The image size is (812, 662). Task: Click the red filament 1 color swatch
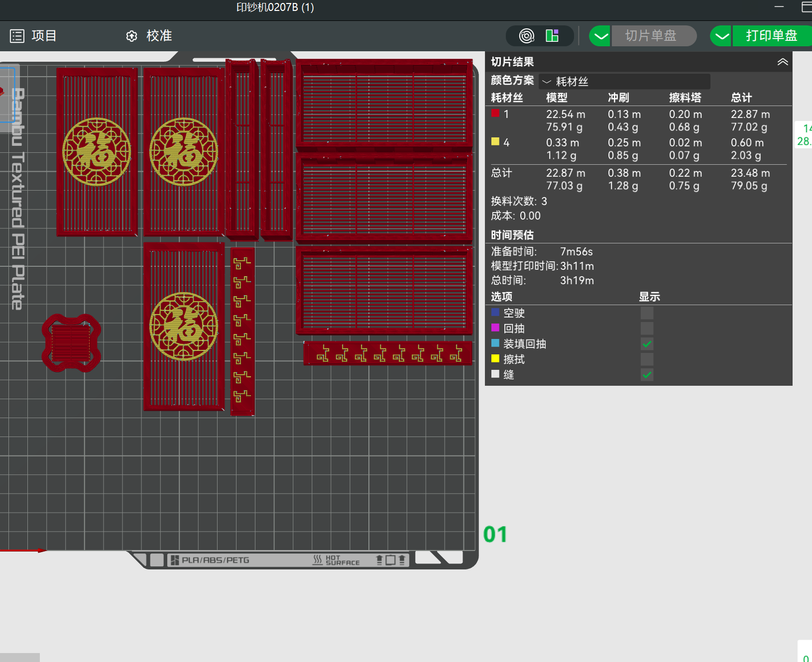[x=495, y=113]
